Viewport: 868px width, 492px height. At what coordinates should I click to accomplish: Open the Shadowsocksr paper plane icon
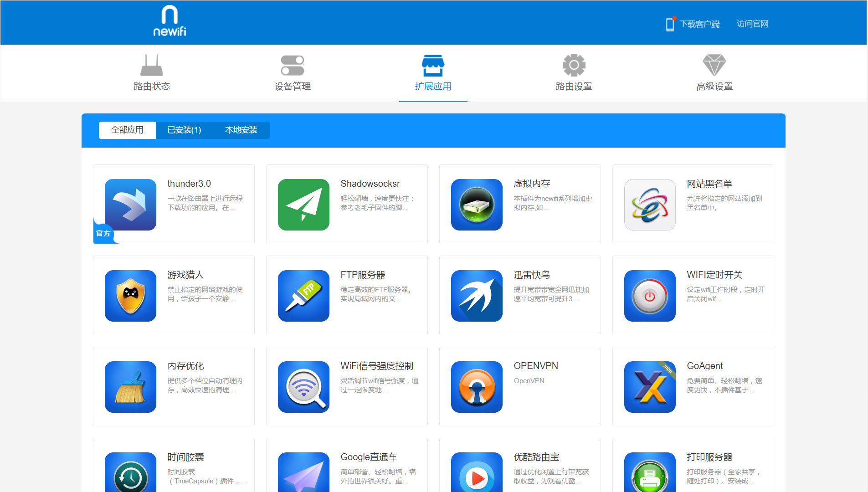click(303, 205)
